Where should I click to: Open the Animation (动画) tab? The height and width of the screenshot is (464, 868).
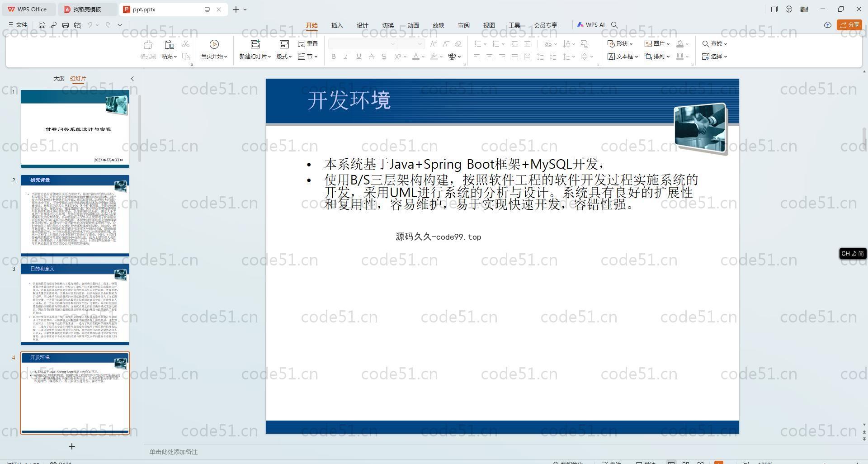coord(413,25)
